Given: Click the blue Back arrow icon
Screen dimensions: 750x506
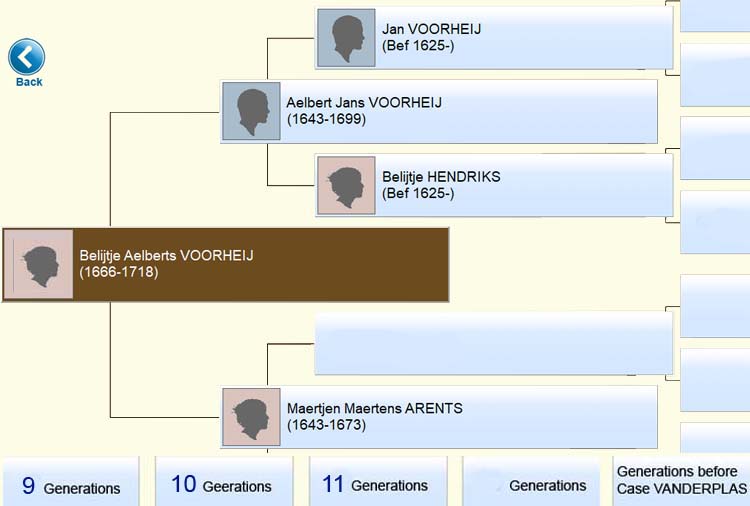Looking at the screenshot, I should pos(27,57).
